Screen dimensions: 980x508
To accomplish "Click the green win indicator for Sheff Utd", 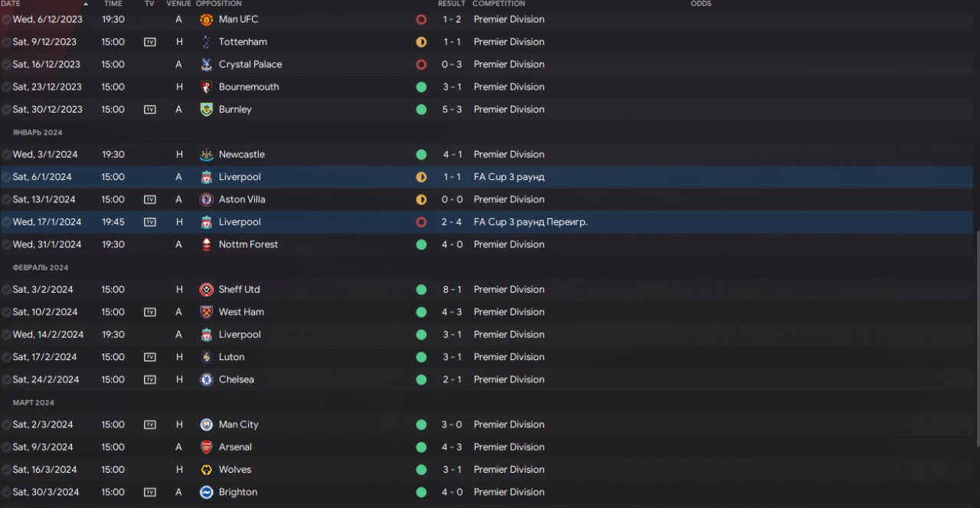I will pos(421,290).
